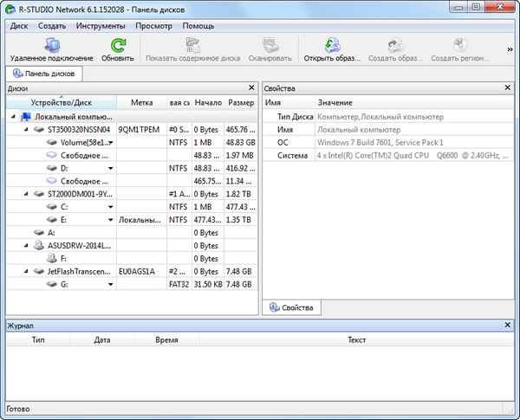The image size is (520, 420).
Task: Open dropdown arrow next to C: volume
Action: point(110,207)
